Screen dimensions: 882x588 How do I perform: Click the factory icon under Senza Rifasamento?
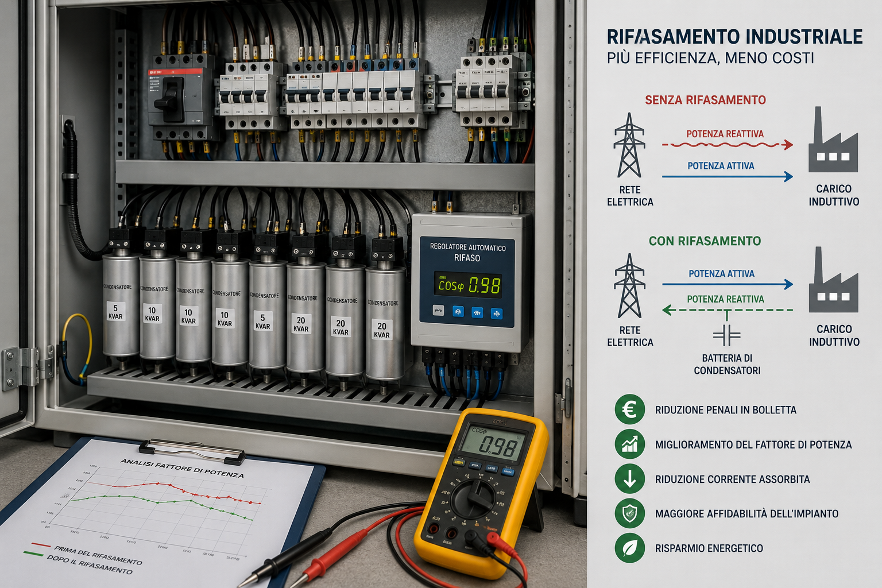point(833,140)
